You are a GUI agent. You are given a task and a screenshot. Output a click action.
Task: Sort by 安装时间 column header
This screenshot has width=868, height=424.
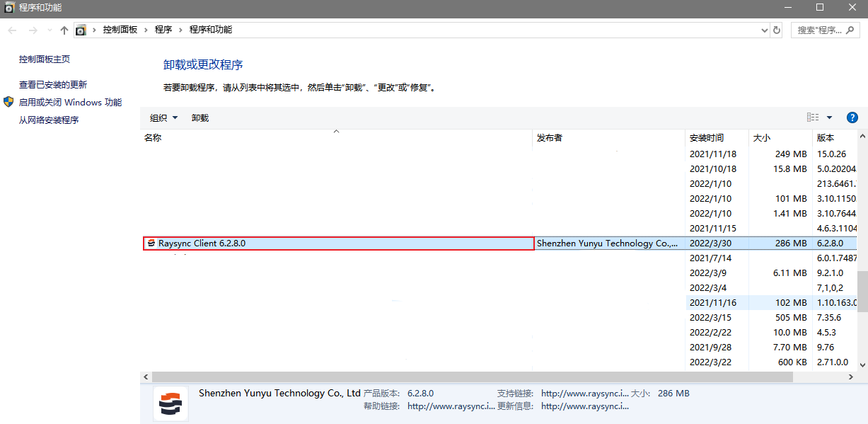(707, 137)
